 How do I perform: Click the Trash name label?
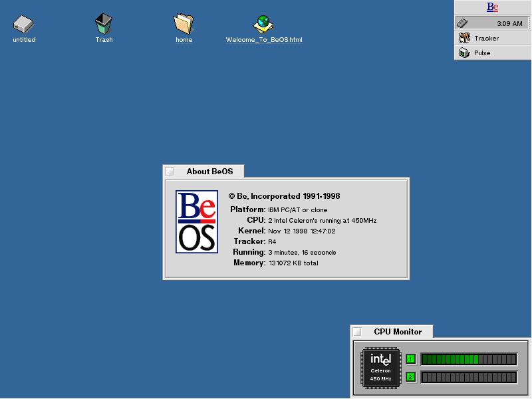click(x=104, y=40)
